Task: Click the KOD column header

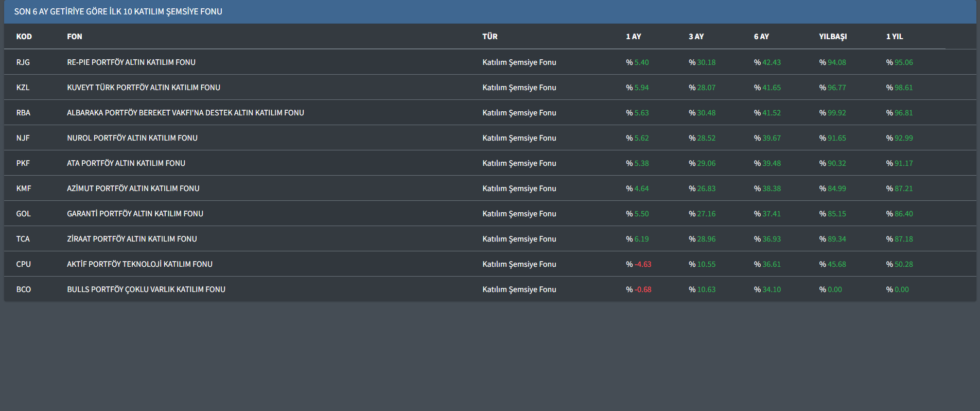Action: click(x=24, y=37)
